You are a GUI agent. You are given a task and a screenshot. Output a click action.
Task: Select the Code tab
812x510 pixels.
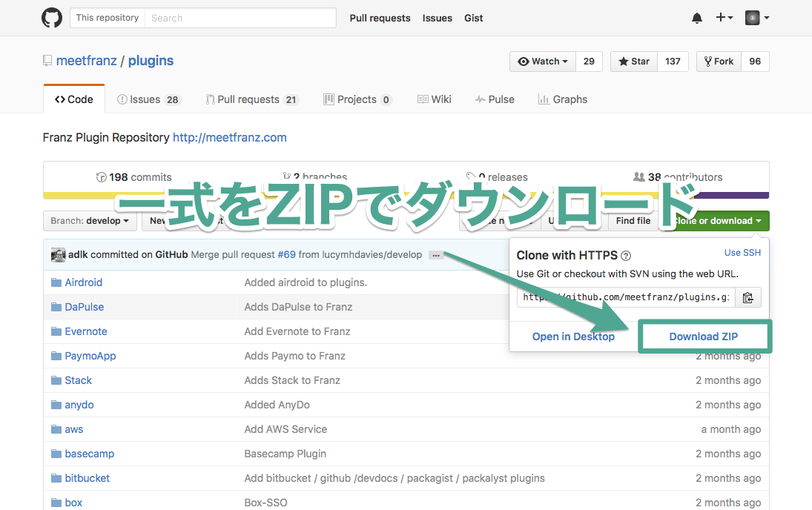click(74, 99)
